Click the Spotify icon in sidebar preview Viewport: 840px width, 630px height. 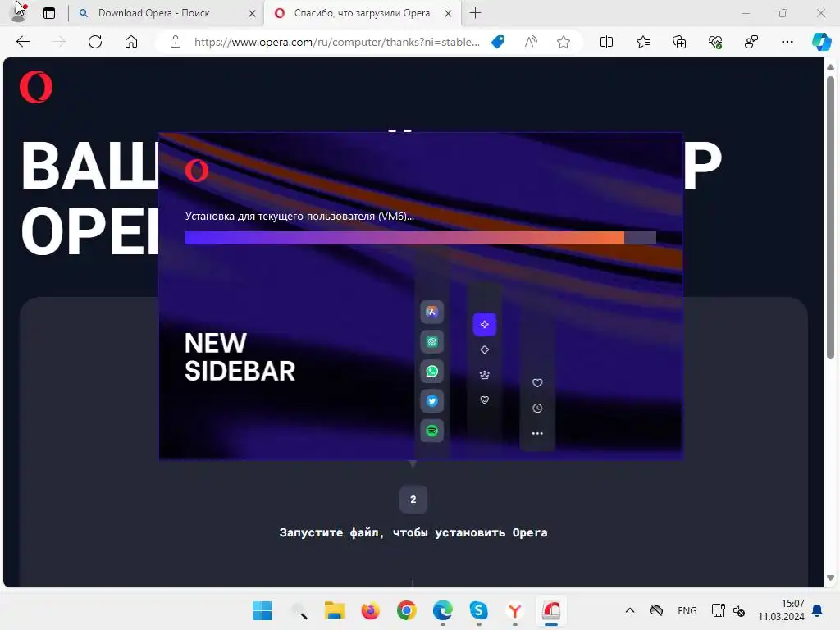[431, 431]
